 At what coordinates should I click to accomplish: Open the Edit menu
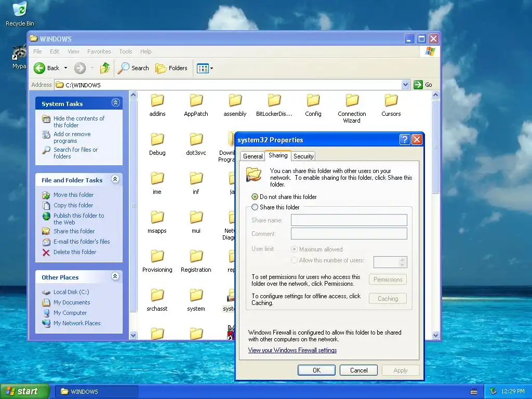[54, 51]
